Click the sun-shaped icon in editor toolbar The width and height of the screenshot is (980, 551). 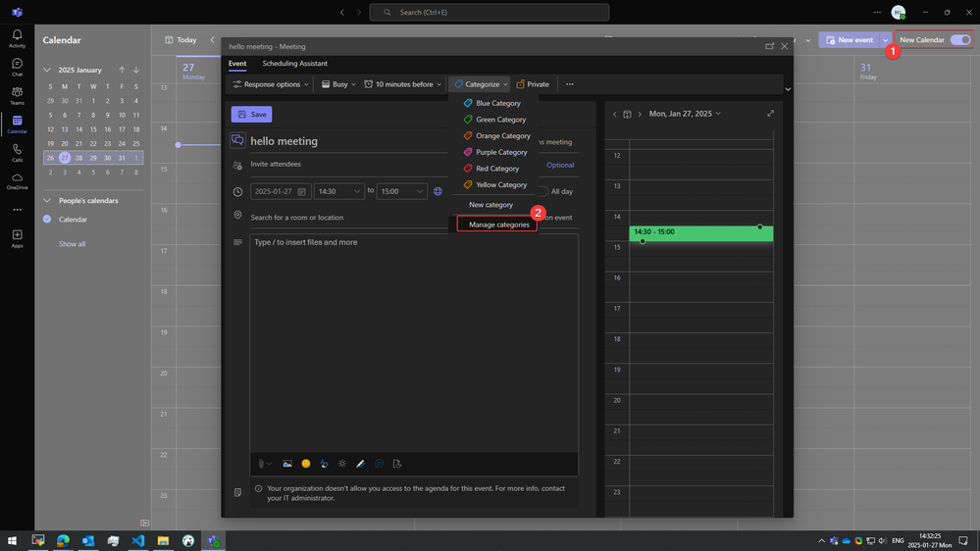pyautogui.click(x=342, y=464)
